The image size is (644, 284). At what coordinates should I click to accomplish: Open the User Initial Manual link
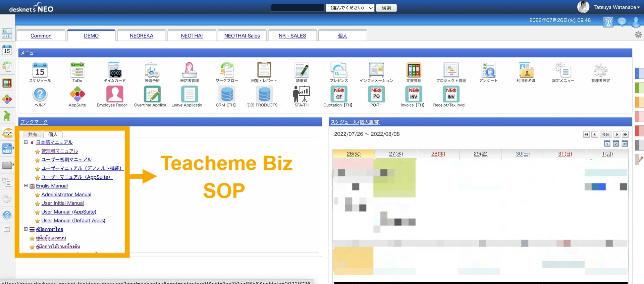pyautogui.click(x=62, y=203)
